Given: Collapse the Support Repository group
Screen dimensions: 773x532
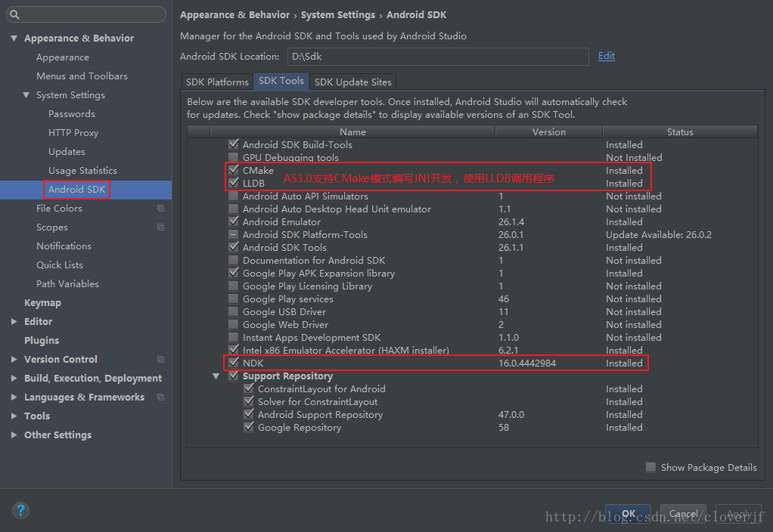Looking at the screenshot, I should [x=216, y=376].
